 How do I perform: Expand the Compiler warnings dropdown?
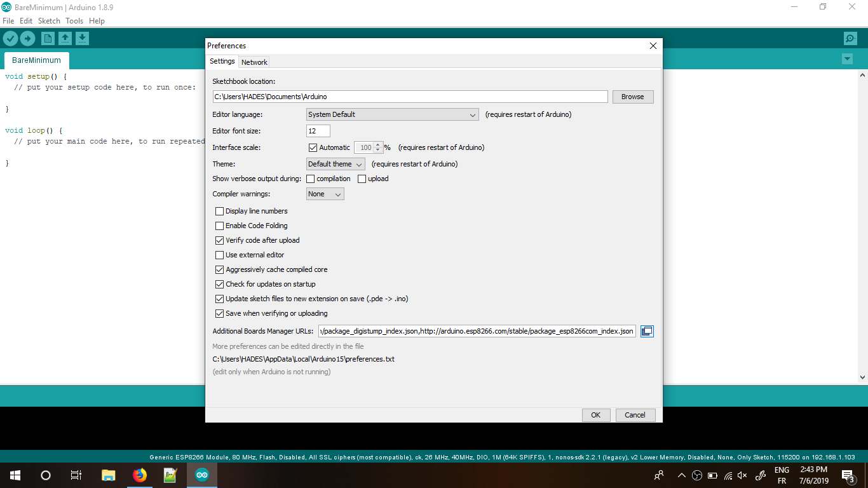tap(325, 193)
